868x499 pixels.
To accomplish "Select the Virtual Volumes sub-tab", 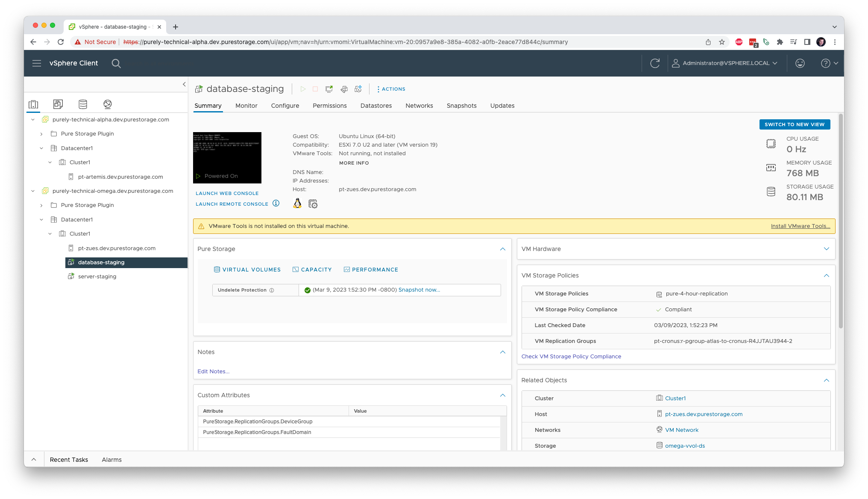I will coord(247,270).
